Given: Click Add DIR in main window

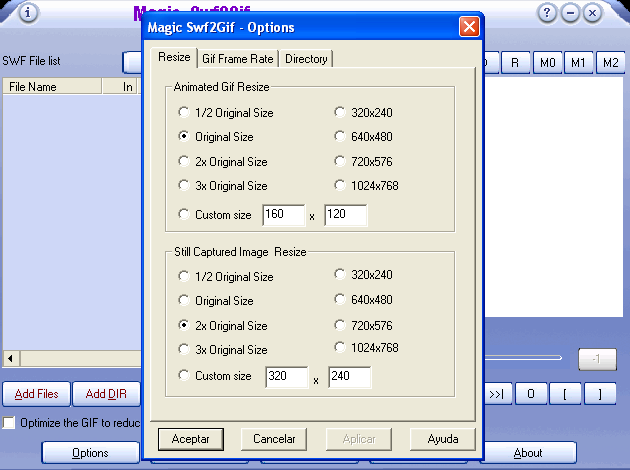Looking at the screenshot, I should 106,394.
